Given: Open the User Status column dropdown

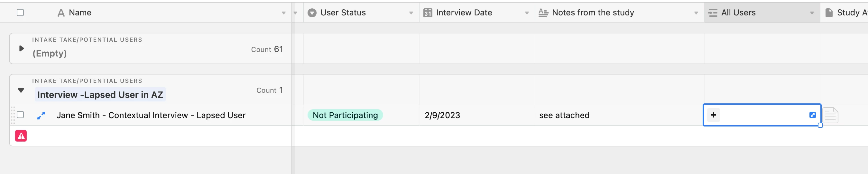Looking at the screenshot, I should [411, 13].
